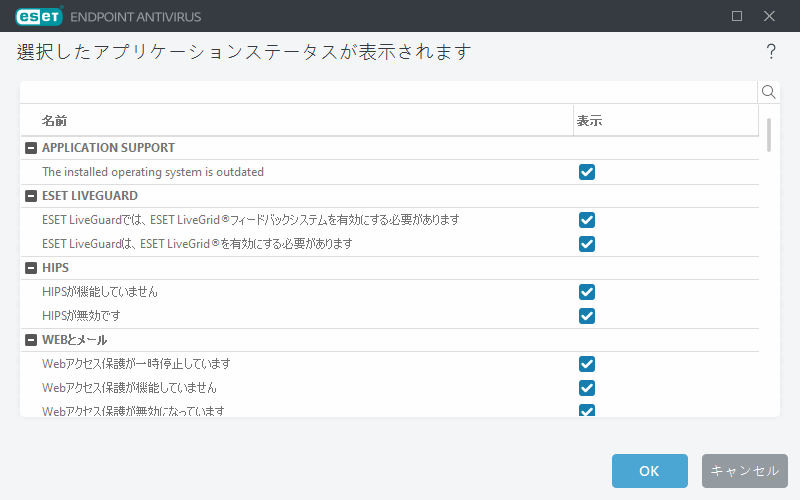The height and width of the screenshot is (500, 800).
Task: Close the ESET Endpoint Antivirus window
Action: [x=769, y=16]
